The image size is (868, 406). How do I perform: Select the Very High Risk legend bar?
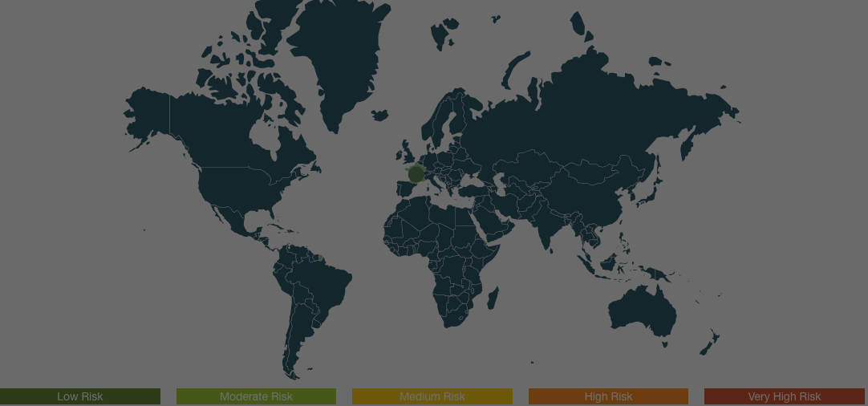pos(784,396)
